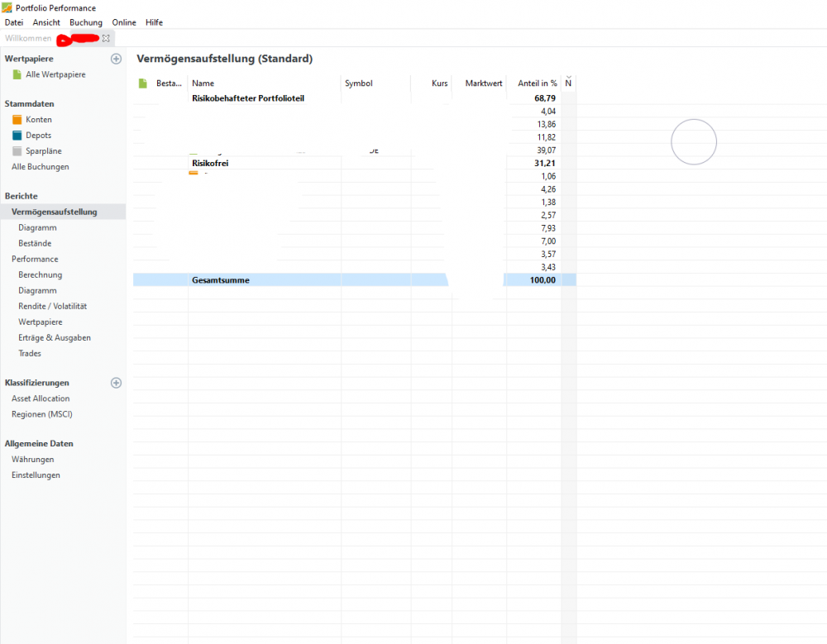Click the Portfolio Performance app icon in title bar
Viewport: 827px width, 644px height.
(7, 8)
